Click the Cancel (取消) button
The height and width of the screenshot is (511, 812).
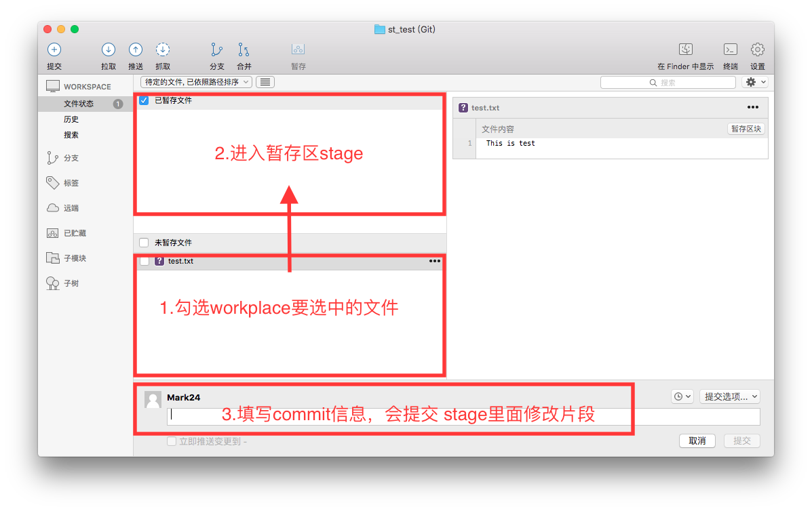click(697, 441)
